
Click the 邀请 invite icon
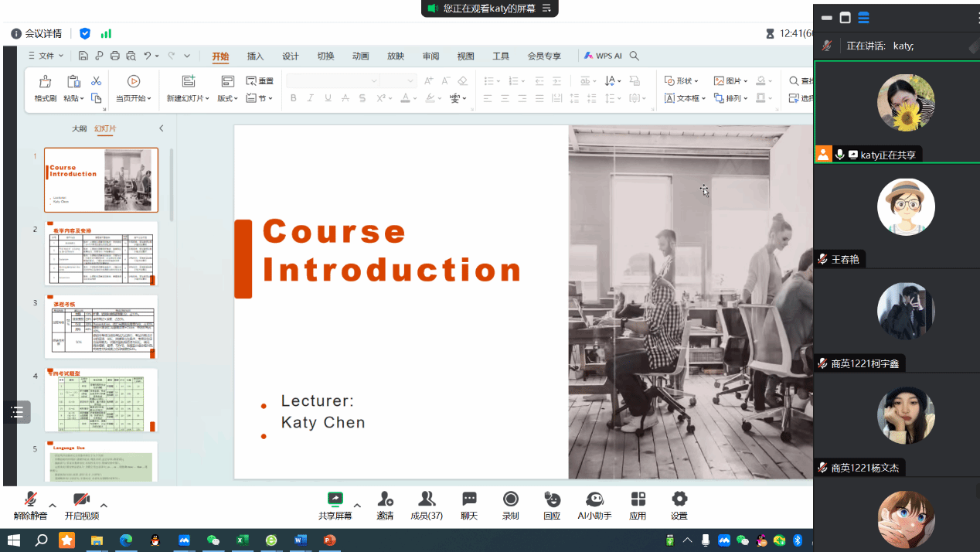click(385, 505)
